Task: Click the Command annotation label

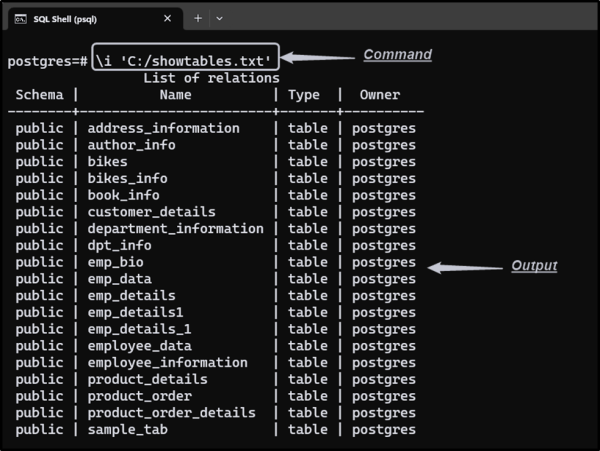Action: point(397,54)
